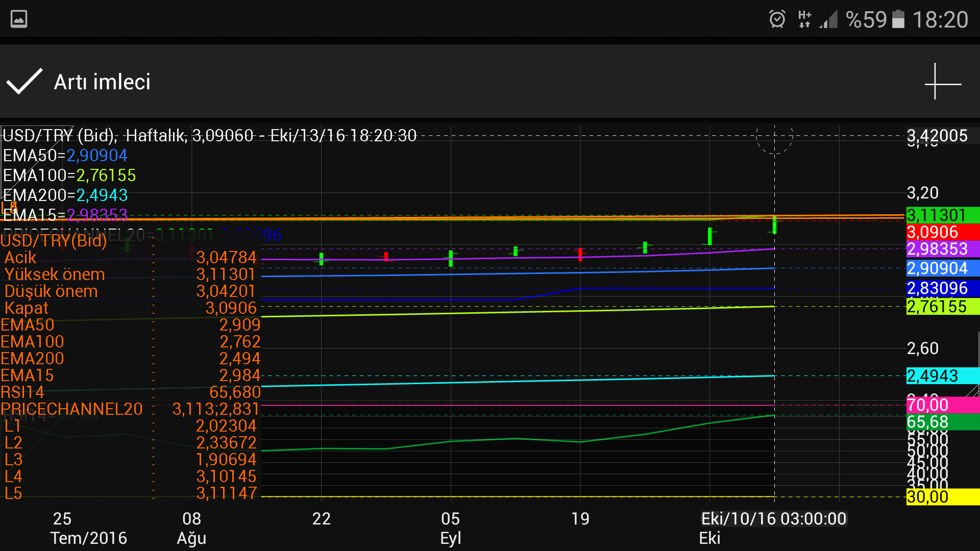The height and width of the screenshot is (551, 980).
Task: Tap the dashed crosshair circle on chart
Action: [x=774, y=136]
